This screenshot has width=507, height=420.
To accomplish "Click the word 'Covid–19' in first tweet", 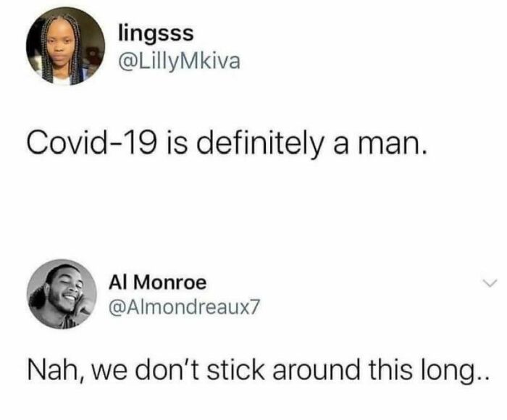I will [x=93, y=143].
